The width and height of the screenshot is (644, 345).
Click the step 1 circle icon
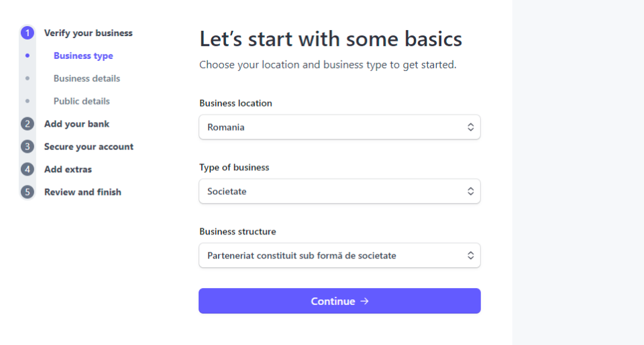(28, 33)
